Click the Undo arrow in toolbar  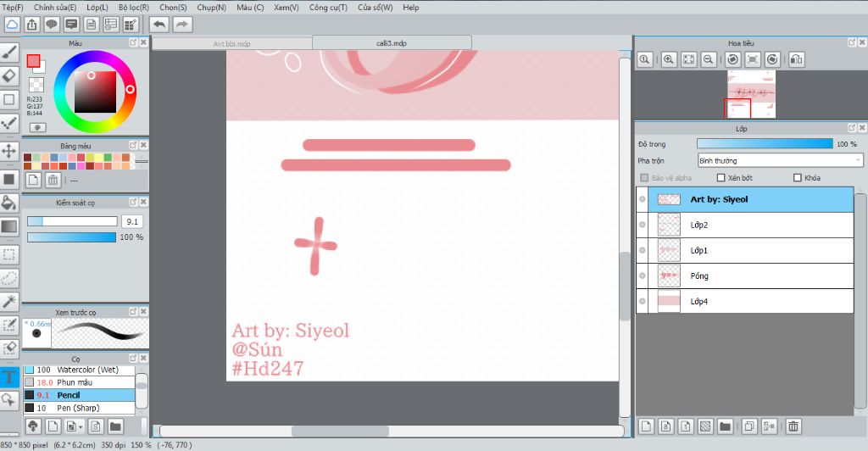tap(159, 25)
